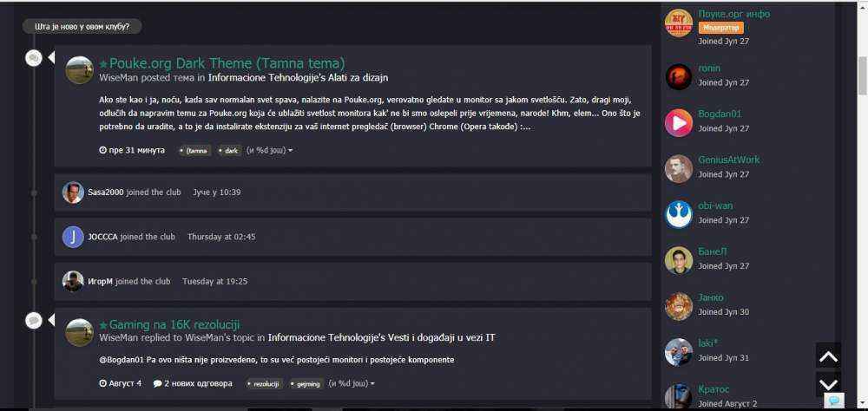Open Bogdan01 play-button avatar
868x411 pixels.
click(x=679, y=123)
